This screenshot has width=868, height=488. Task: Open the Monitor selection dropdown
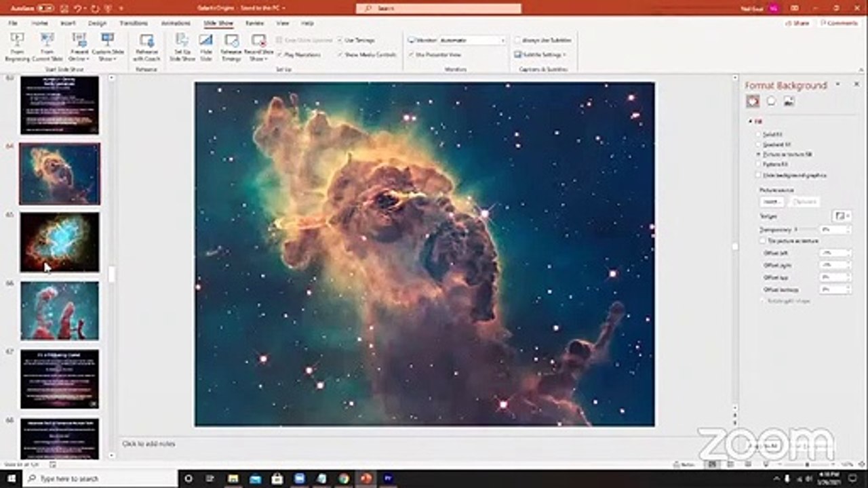472,40
